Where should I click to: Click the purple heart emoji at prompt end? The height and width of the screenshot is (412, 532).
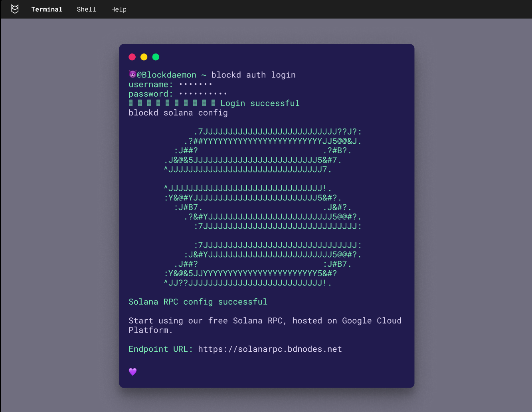pyautogui.click(x=133, y=372)
